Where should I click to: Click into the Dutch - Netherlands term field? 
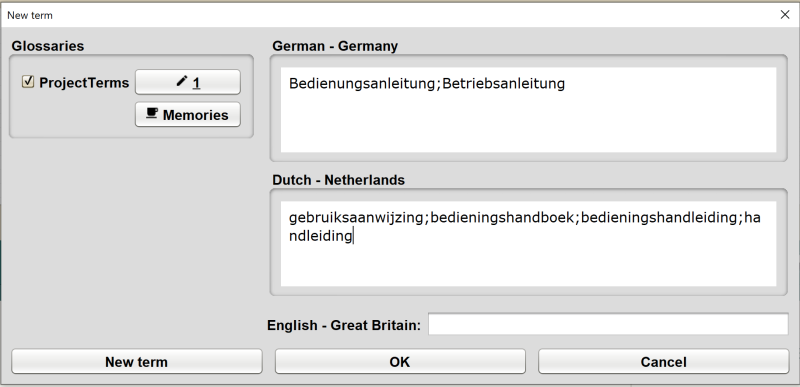(528, 244)
